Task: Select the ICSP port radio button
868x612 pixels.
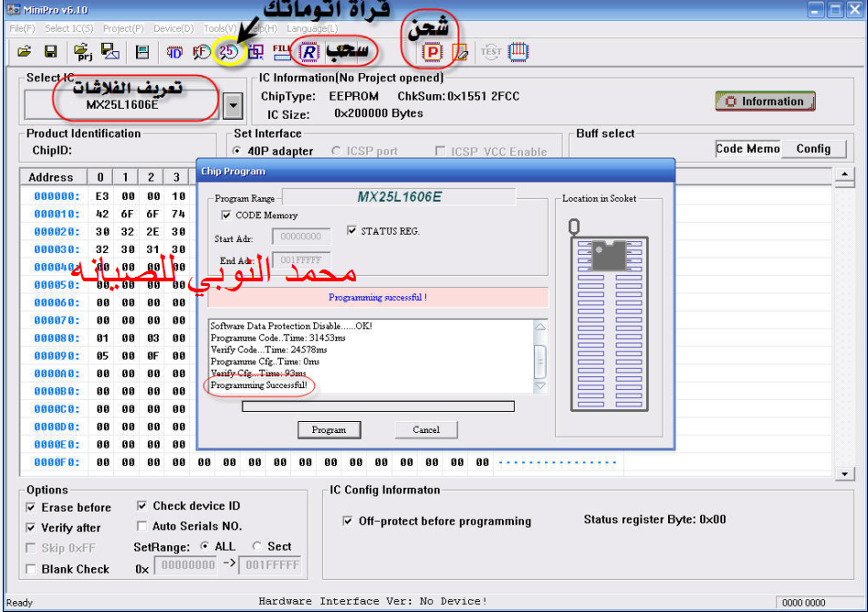Action: click(x=336, y=151)
